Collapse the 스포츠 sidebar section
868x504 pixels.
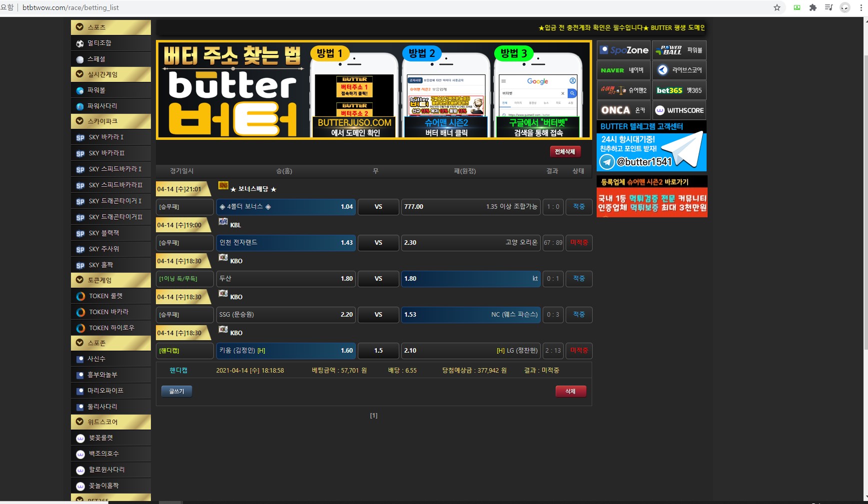click(111, 27)
